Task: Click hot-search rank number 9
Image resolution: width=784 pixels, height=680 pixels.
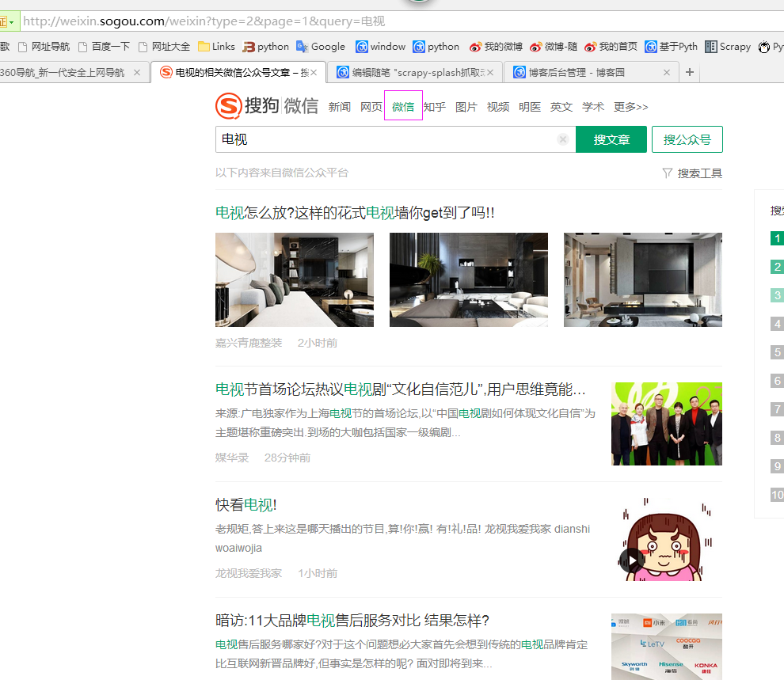Action: tap(777, 466)
